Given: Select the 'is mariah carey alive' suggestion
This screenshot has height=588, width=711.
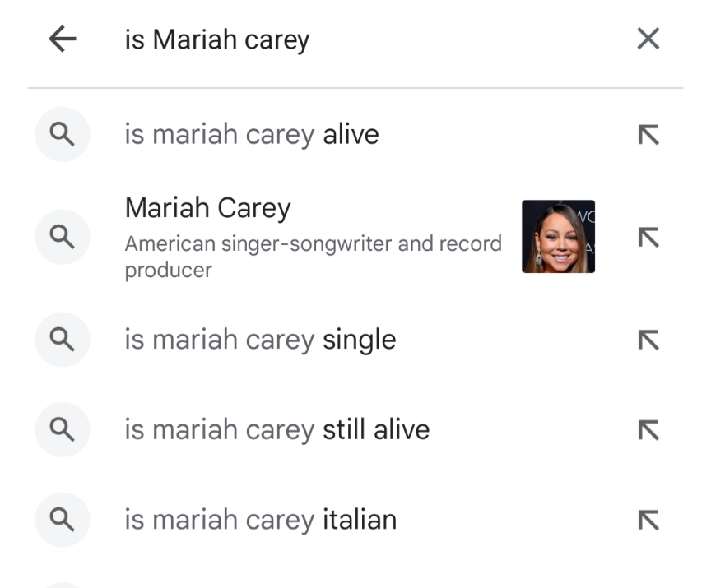Looking at the screenshot, I should [x=252, y=134].
